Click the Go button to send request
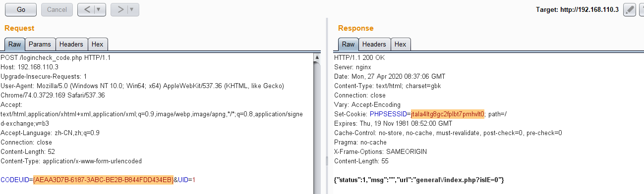This screenshot has width=644, height=194. point(21,9)
